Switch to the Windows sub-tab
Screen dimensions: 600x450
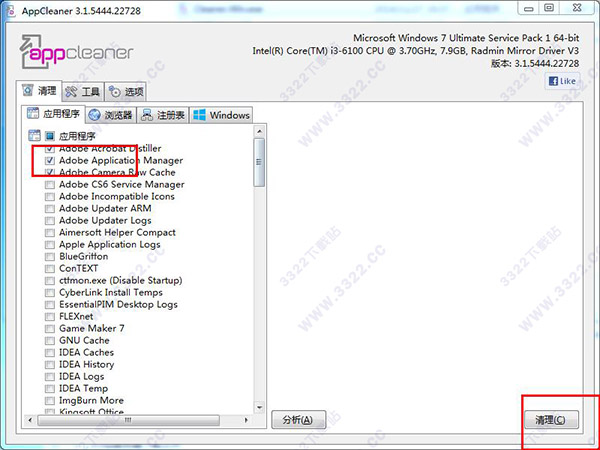[x=221, y=115]
